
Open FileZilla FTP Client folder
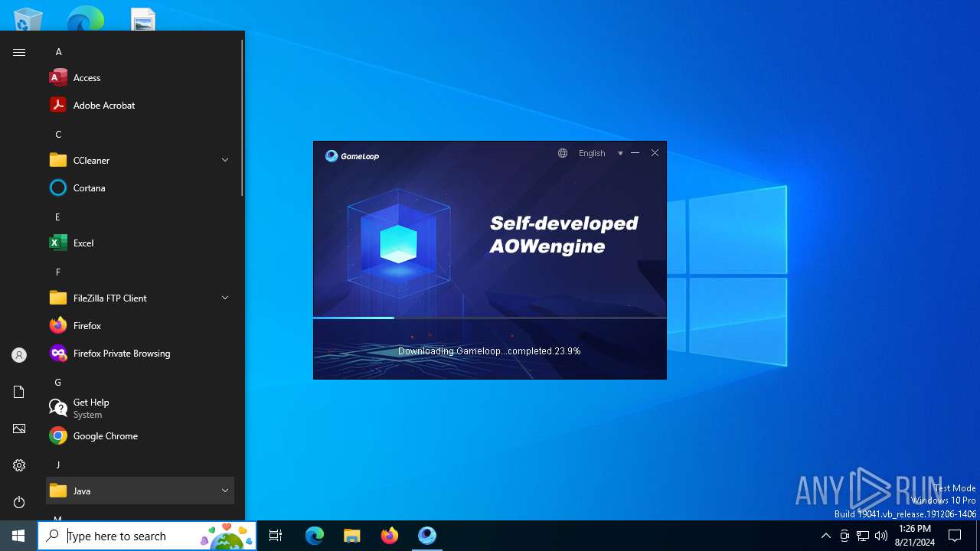tap(140, 298)
